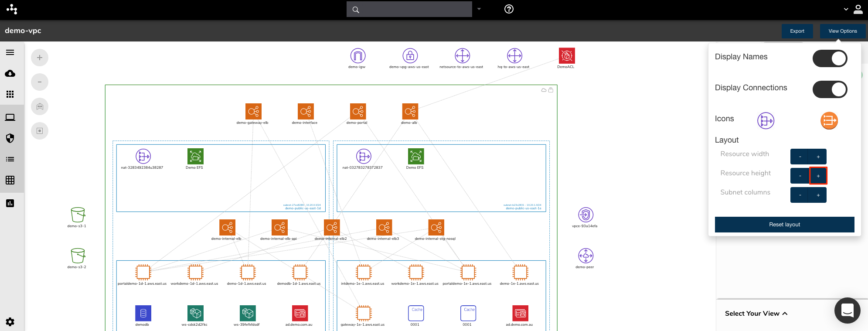Expand the account dropdown chevron
Viewport: 868px width, 331px height.
coord(846,9)
